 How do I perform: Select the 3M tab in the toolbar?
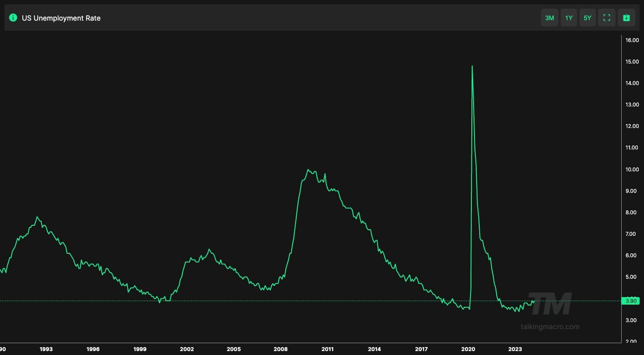549,18
